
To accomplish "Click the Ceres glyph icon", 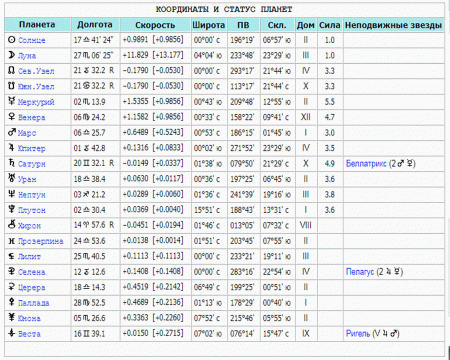I will tap(12, 287).
